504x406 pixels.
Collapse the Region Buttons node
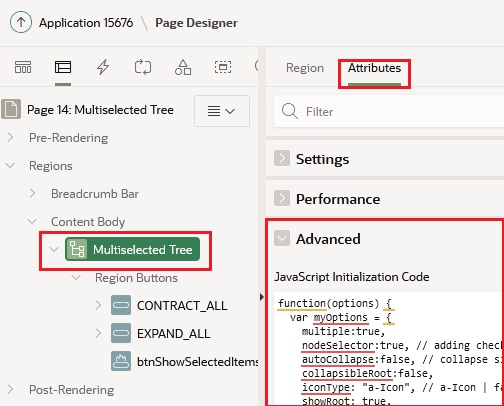tap(76, 277)
